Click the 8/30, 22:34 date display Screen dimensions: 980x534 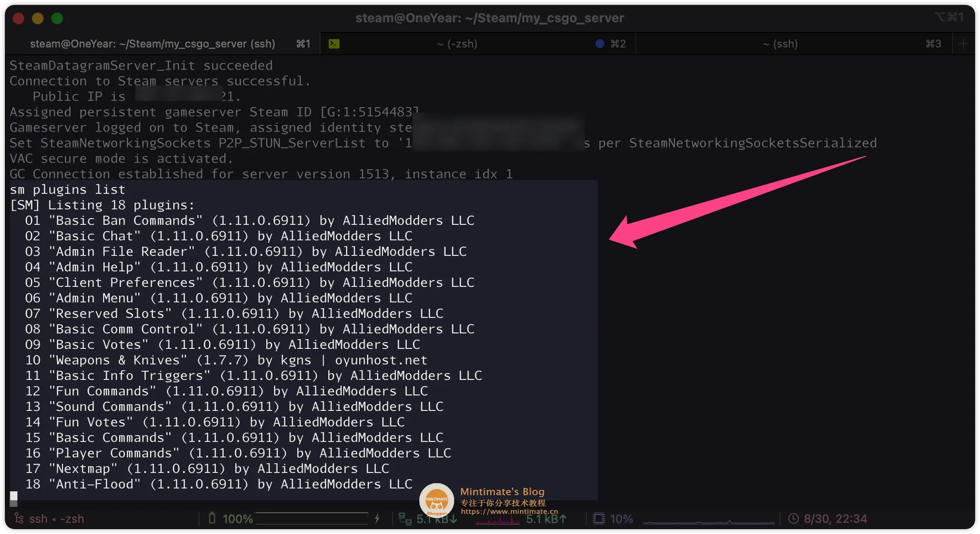[835, 518]
